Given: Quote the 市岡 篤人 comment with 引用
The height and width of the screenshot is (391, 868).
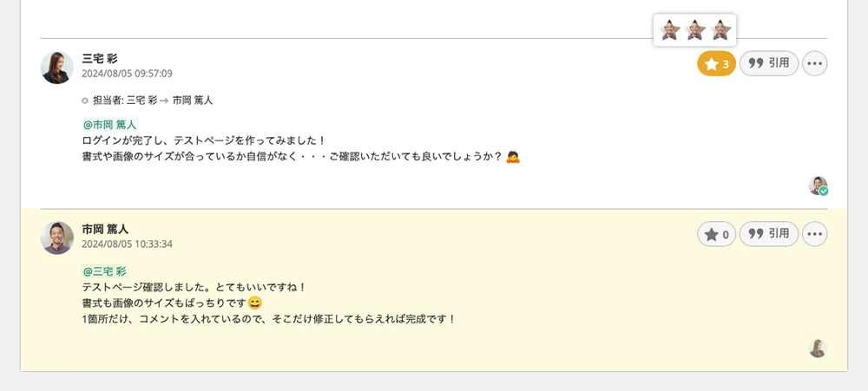Looking at the screenshot, I should pyautogui.click(x=769, y=234).
